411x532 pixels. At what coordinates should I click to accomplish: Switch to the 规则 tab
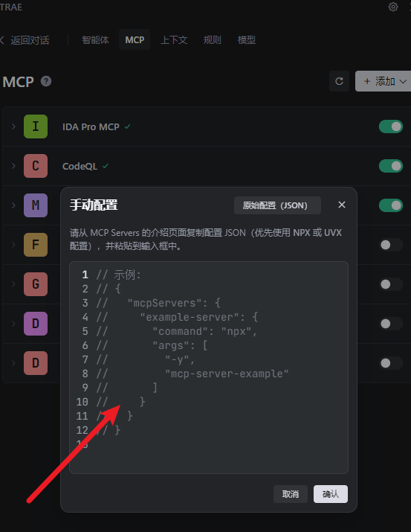[x=212, y=40]
